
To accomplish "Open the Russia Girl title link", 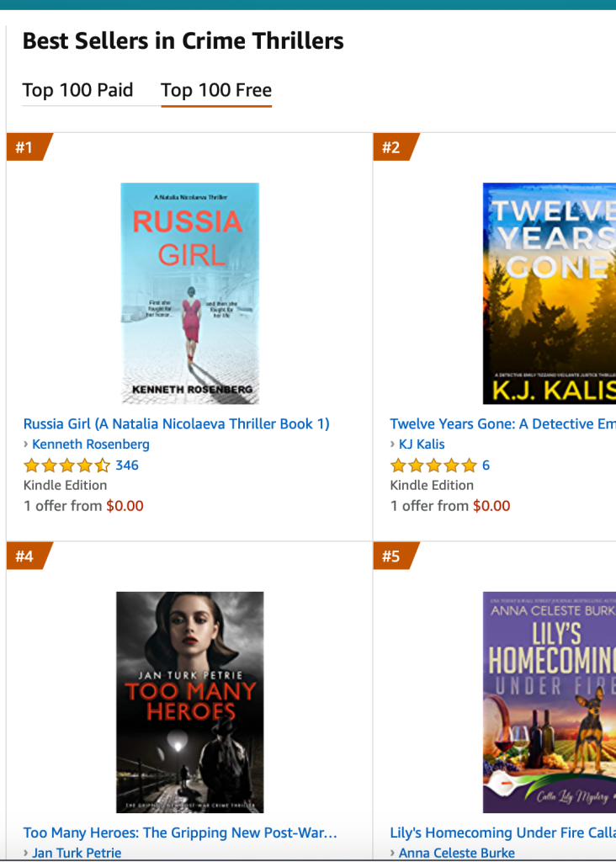I will pyautogui.click(x=176, y=423).
